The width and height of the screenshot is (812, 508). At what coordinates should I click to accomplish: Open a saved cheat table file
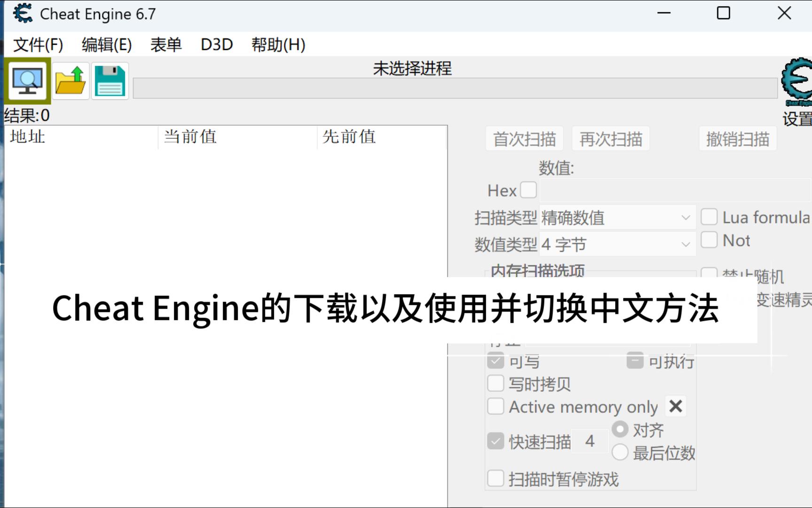pyautogui.click(x=70, y=80)
